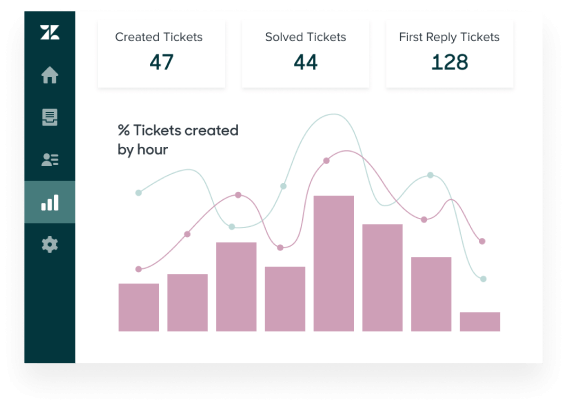This screenshot has width=568, height=402.
Task: Click the tallest pink bar in chart
Action: 334,263
